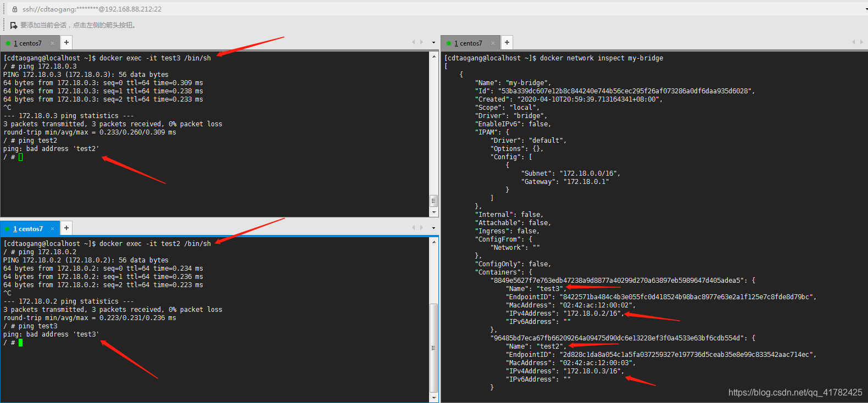This screenshot has height=403, width=868.
Task: Open the tab list dropdown above the test2 terminal
Action: point(433,228)
